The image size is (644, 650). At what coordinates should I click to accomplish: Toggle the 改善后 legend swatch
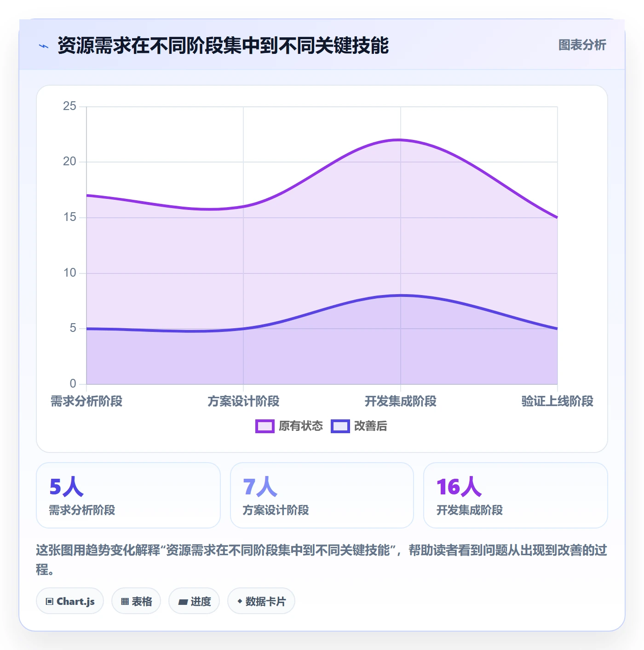click(x=340, y=426)
